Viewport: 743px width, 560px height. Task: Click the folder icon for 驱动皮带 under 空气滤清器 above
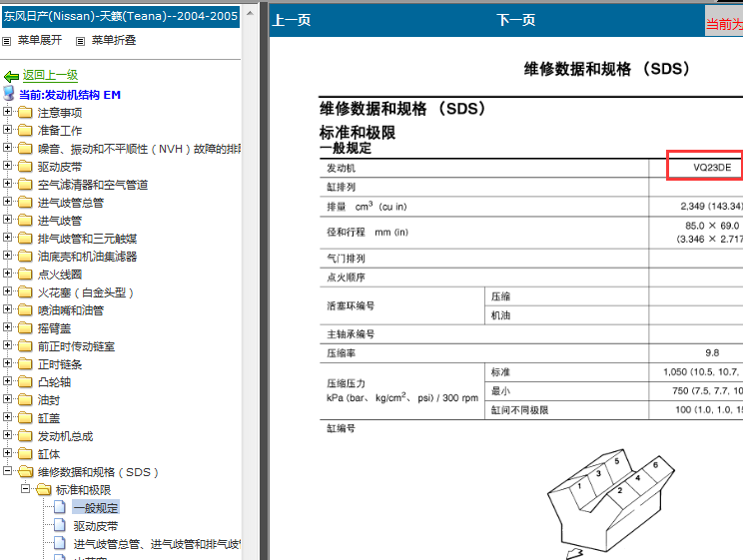(x=25, y=167)
